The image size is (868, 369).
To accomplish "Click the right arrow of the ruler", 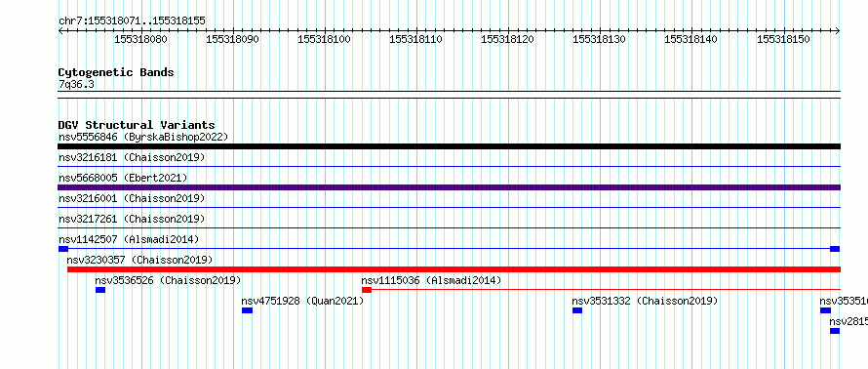I will click(838, 30).
